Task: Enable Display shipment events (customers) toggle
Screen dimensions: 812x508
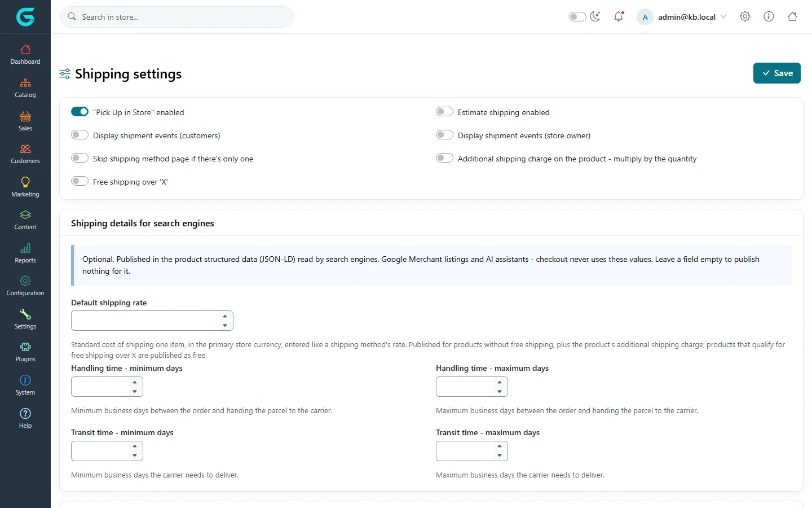Action: pyautogui.click(x=80, y=135)
